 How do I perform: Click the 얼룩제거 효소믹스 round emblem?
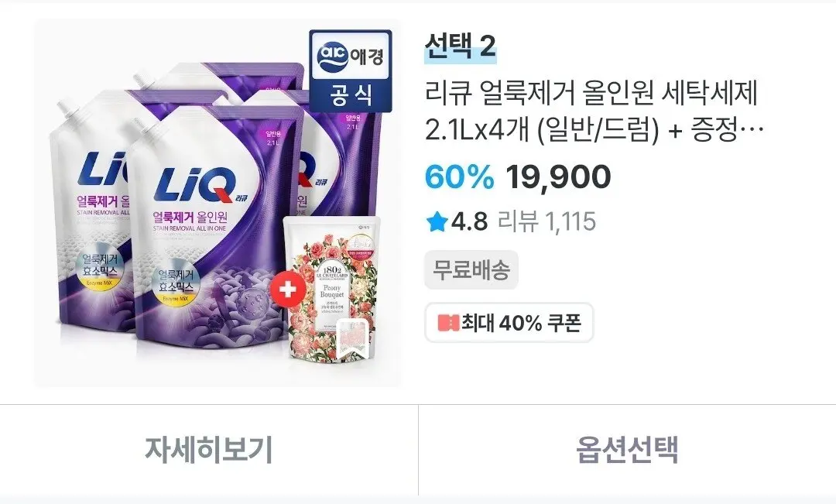tap(175, 285)
